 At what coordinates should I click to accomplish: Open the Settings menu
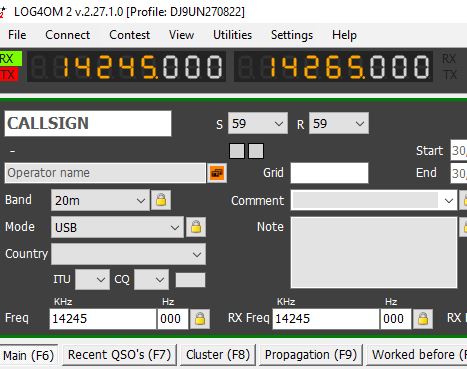pyautogui.click(x=292, y=35)
